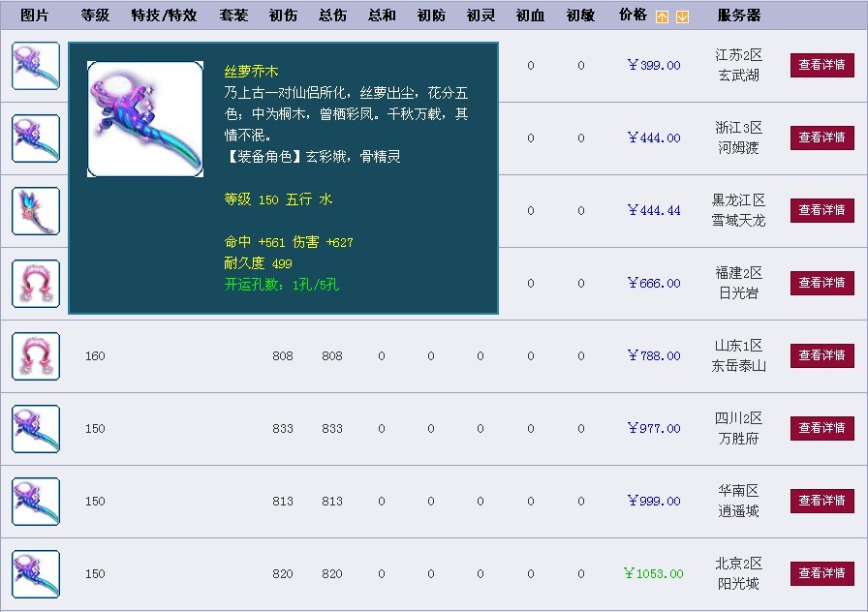Click the 服务器 column header
868x612 pixels.
[739, 15]
